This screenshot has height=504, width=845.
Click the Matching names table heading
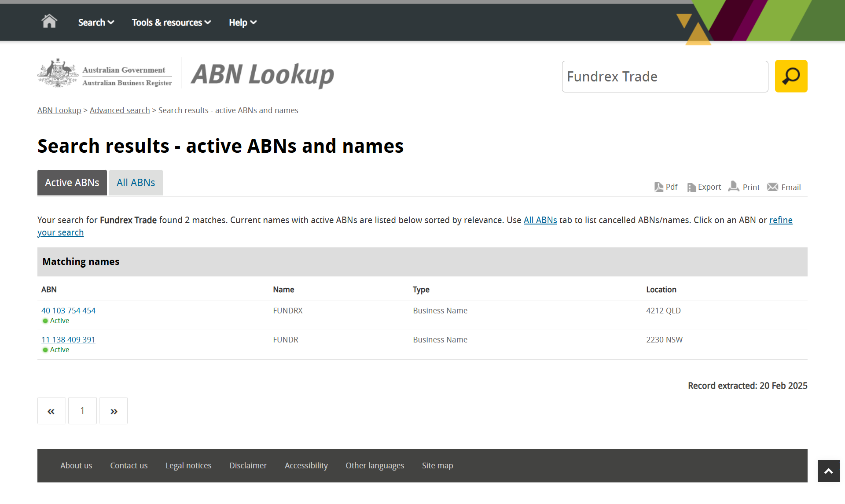(81, 261)
